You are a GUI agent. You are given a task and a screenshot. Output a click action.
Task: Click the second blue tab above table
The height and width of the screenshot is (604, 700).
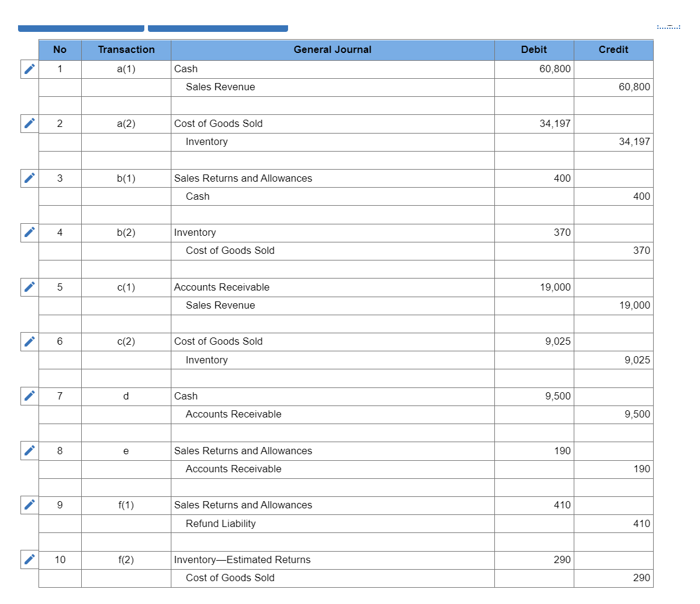tap(218, 29)
